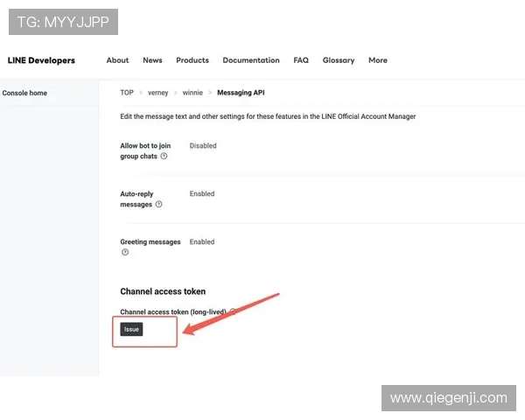Expand the More menu
525x420 pixels.
click(378, 60)
